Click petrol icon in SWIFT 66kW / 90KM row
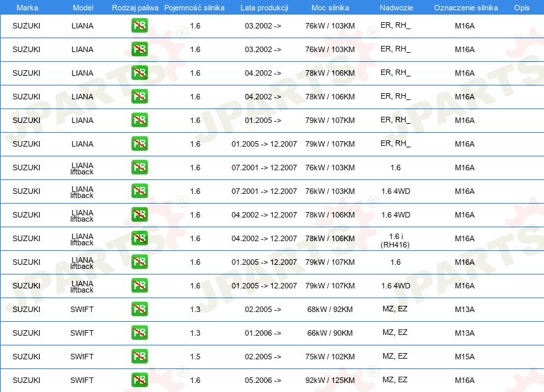This screenshot has height=392, width=544. click(x=139, y=332)
